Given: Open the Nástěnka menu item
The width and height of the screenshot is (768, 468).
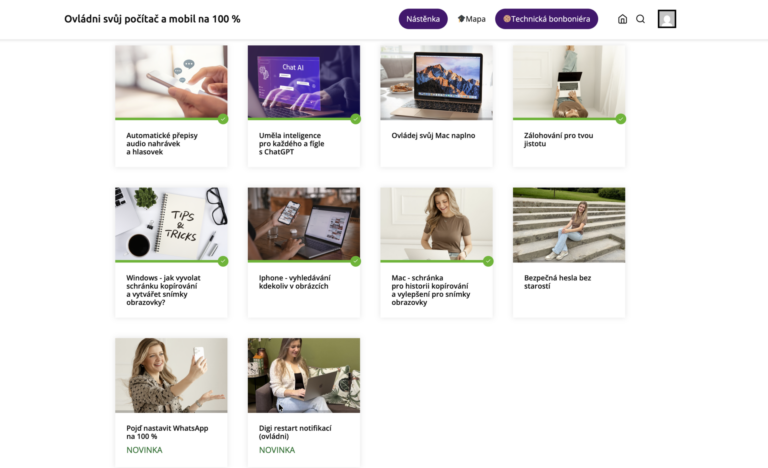Looking at the screenshot, I should 423,19.
